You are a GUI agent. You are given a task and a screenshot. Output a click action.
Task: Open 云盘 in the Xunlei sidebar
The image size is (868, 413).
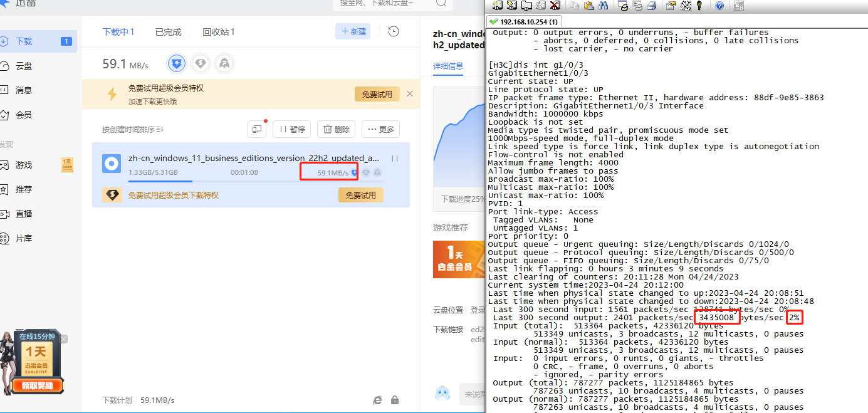(x=24, y=66)
